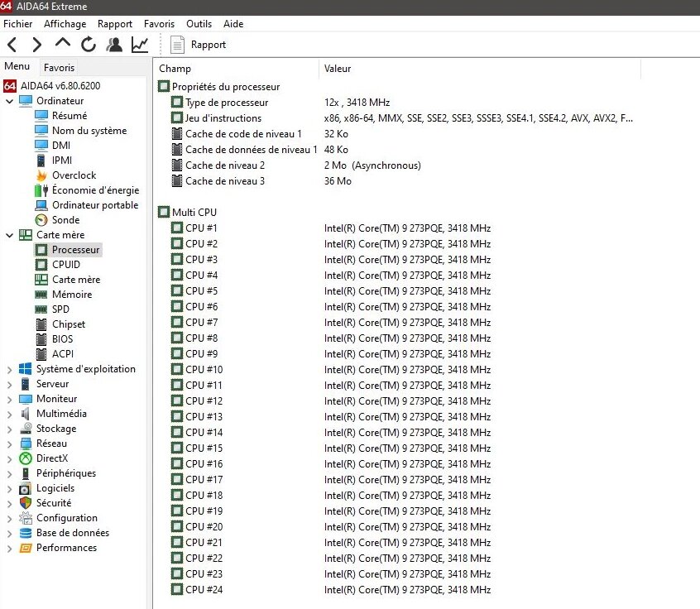Select DMI in the tree
The height and width of the screenshot is (609, 700).
(61, 146)
